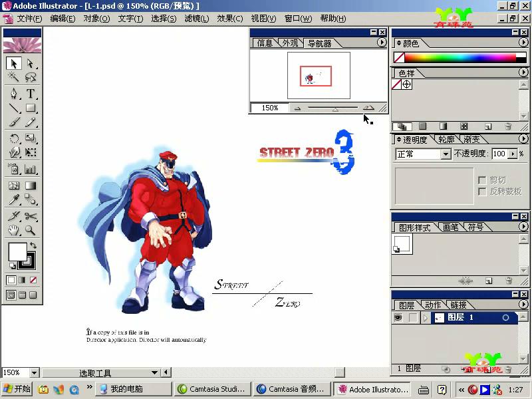The image size is (532, 399).
Task: Switch to the 轮廓 tab
Action: point(446,140)
